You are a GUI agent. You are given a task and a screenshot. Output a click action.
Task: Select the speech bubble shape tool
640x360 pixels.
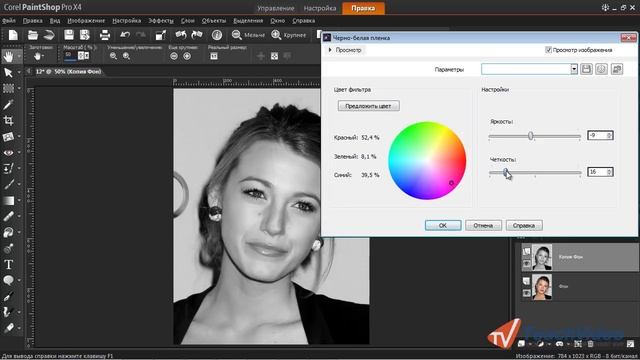8,280
